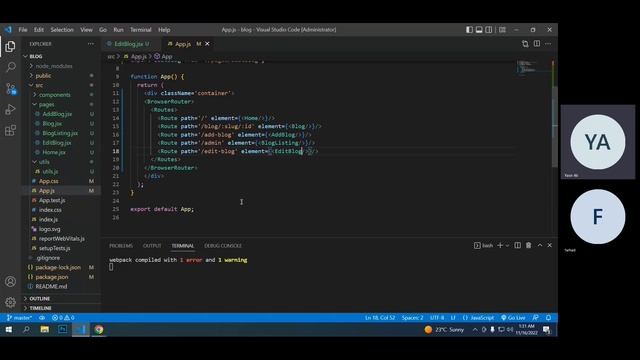This screenshot has width=640, height=360.
Task: Open the Help menu
Action: coord(164,30)
